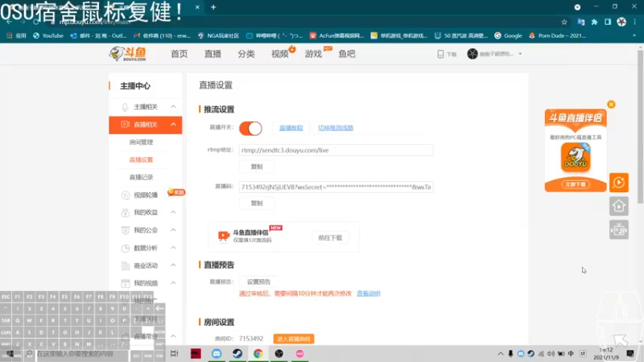Click the 奖励 badge next to 视频轮播

click(176, 192)
